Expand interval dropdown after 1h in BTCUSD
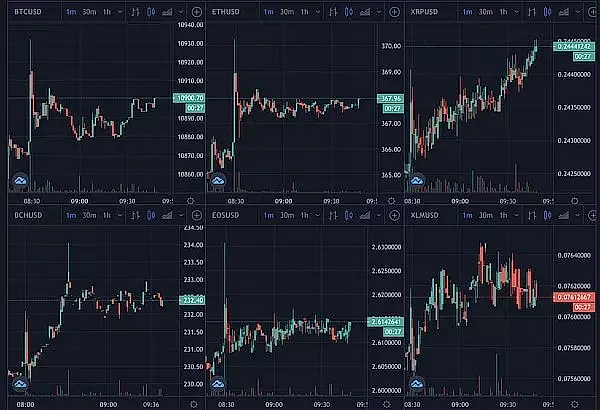The height and width of the screenshot is (410, 600). pos(120,12)
